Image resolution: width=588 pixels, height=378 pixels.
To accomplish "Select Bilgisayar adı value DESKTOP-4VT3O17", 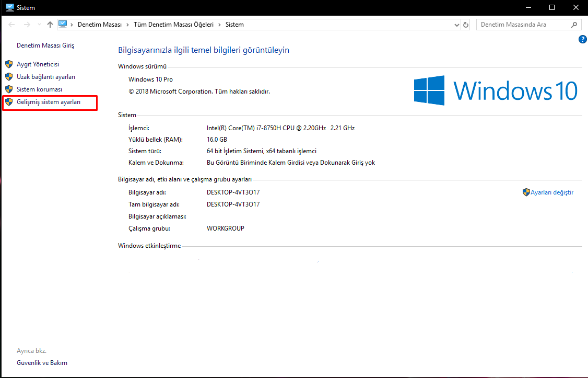I will (233, 192).
